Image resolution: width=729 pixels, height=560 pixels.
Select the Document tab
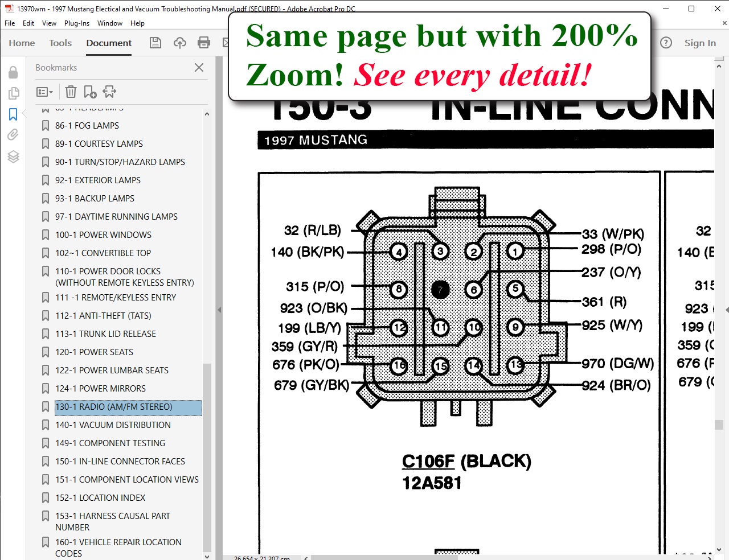[x=109, y=43]
